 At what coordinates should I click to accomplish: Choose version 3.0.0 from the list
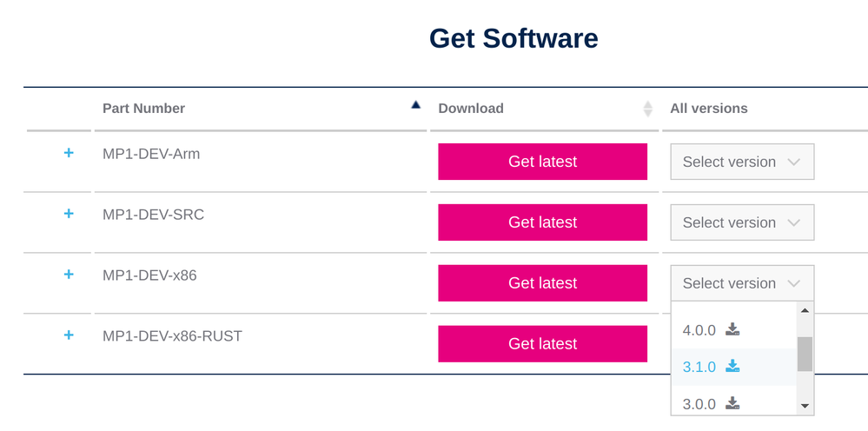pyautogui.click(x=699, y=404)
